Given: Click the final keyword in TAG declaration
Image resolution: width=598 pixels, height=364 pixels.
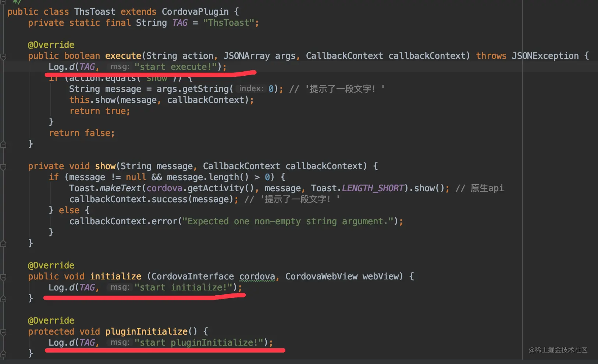Looking at the screenshot, I should (118, 23).
